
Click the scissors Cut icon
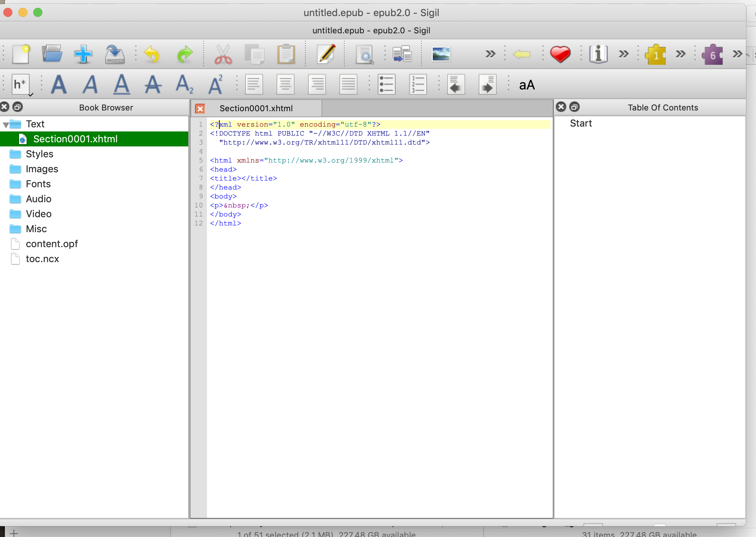[223, 54]
